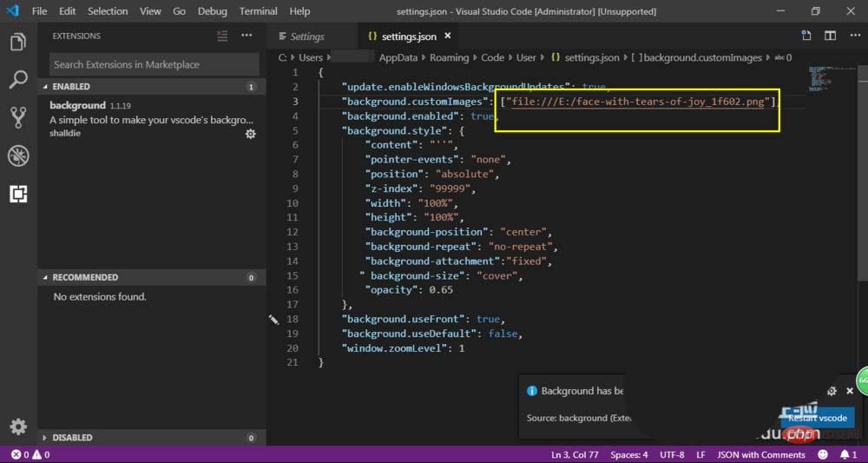Click the feedback smiley in status bar

823,454
